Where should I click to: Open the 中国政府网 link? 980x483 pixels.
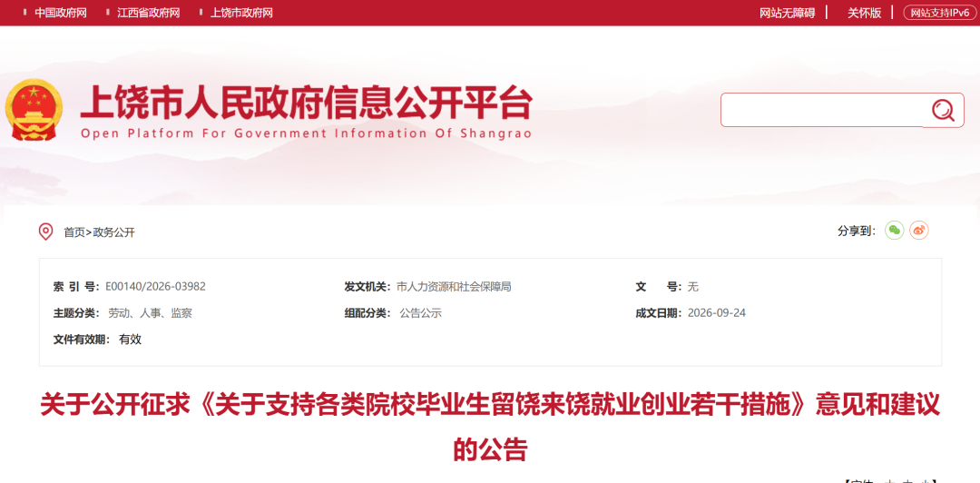tap(61, 13)
